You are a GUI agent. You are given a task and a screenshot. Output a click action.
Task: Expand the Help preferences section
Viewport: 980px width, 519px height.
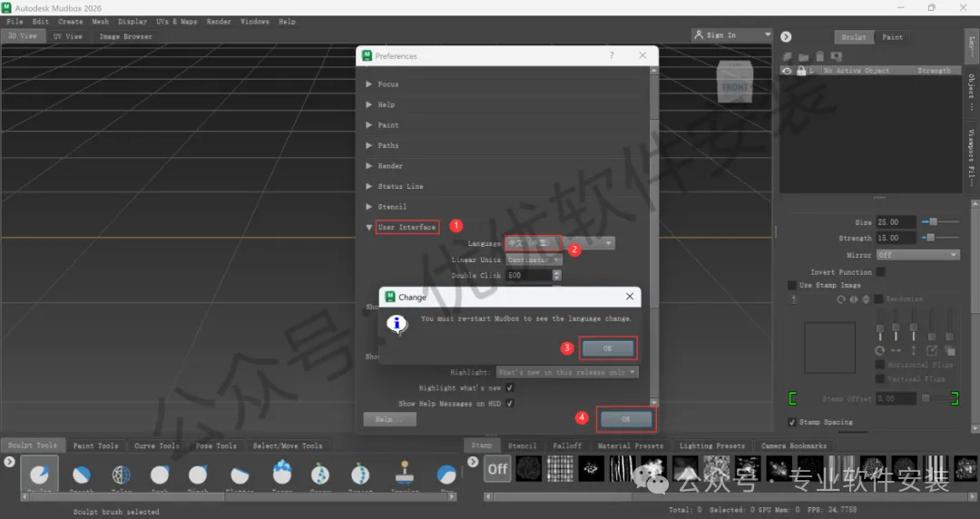pos(368,104)
